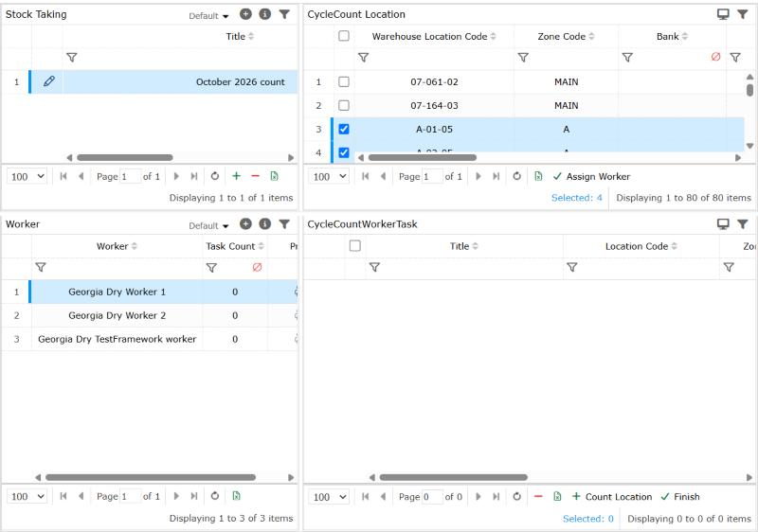This screenshot has height=532, width=758.
Task: Open the info icon in Stock Taking header
Action: [x=265, y=14]
